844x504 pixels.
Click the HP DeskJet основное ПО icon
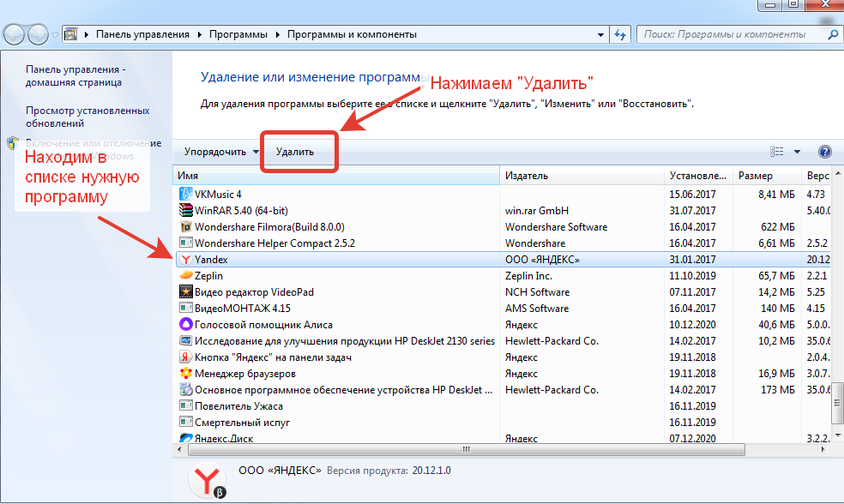click(186, 389)
